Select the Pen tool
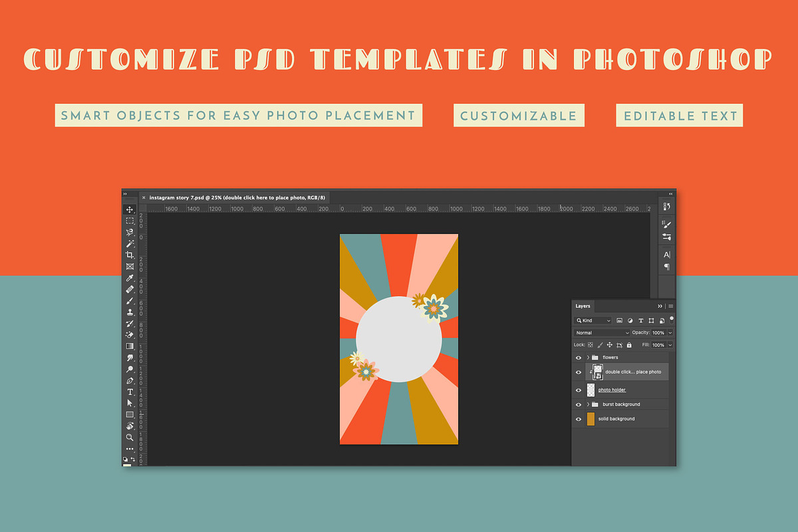The width and height of the screenshot is (798, 532). [x=130, y=380]
